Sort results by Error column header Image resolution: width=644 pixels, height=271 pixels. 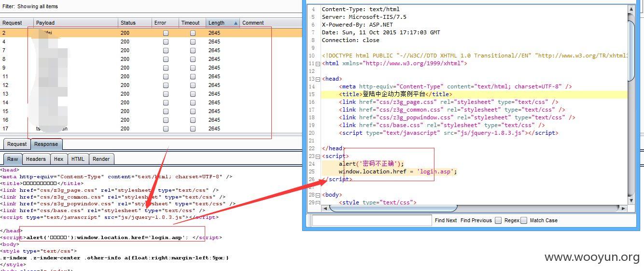[x=165, y=23]
